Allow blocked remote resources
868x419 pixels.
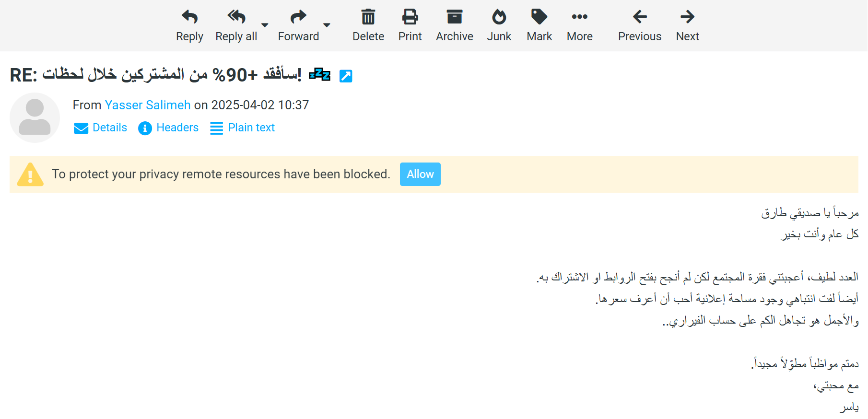pyautogui.click(x=420, y=174)
